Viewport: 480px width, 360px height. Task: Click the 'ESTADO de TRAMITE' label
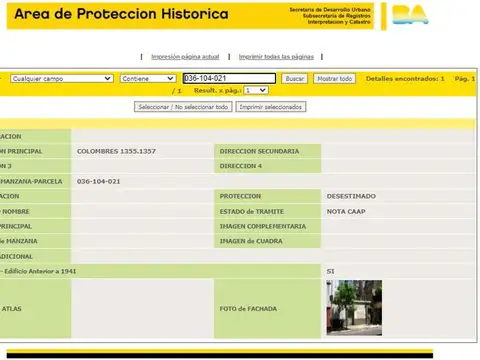[252, 211]
